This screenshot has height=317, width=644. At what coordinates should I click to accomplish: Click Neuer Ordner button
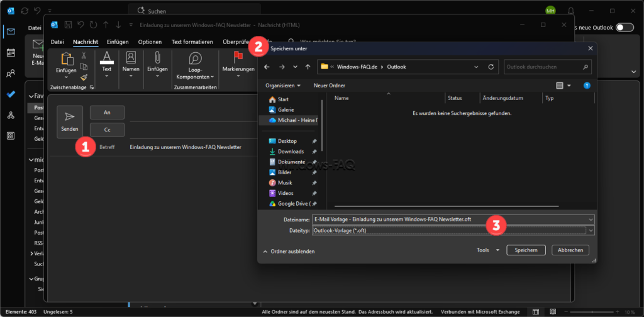(330, 86)
